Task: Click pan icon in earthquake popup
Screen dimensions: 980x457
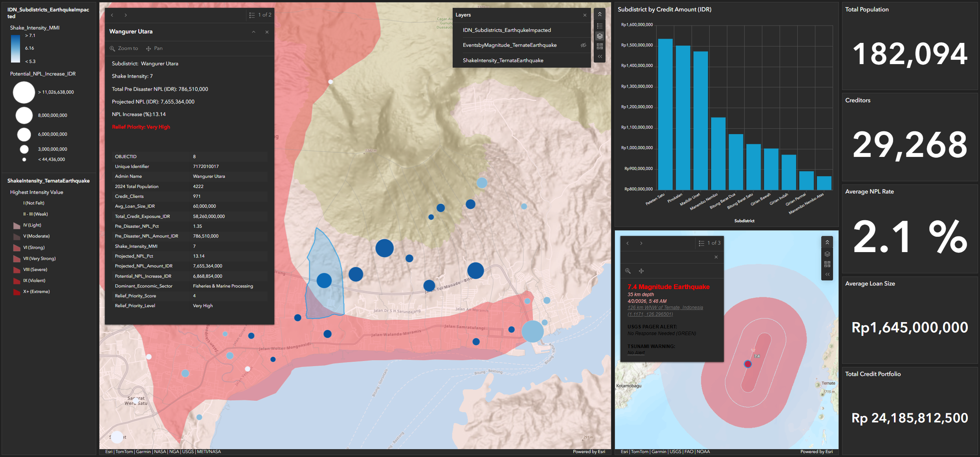Action: coord(641,271)
